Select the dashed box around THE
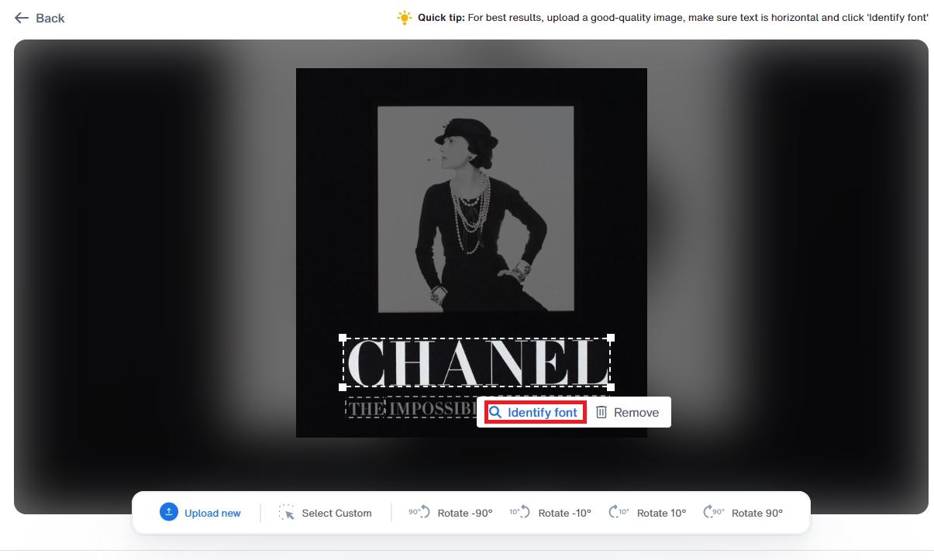Screen dimensions: 934x560 tap(365, 408)
